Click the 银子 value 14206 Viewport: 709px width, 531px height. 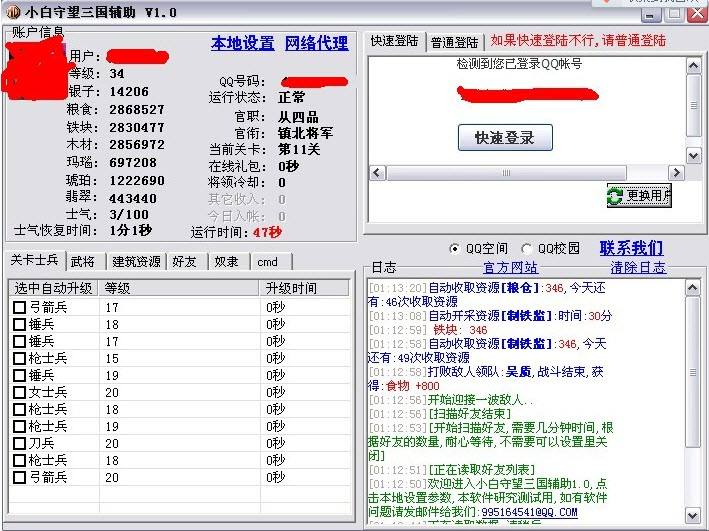(129, 92)
